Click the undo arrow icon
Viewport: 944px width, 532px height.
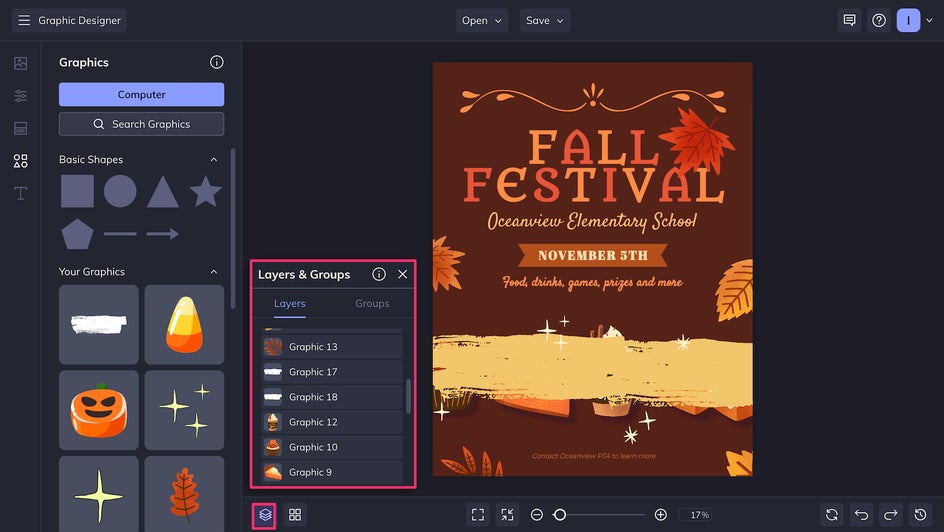coord(861,514)
